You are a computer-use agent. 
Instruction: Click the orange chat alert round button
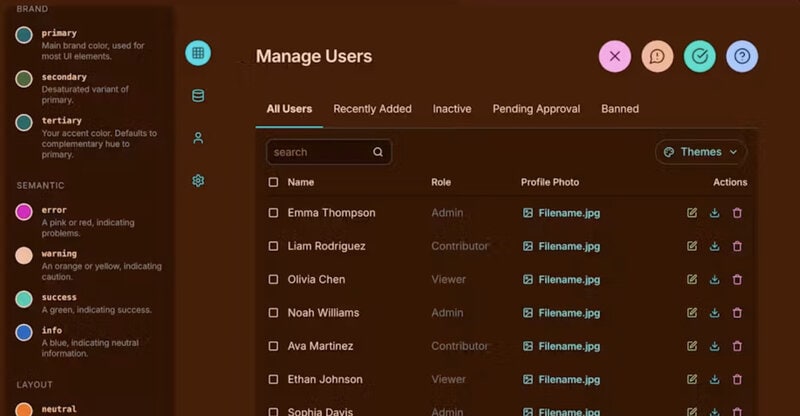pyautogui.click(x=657, y=56)
